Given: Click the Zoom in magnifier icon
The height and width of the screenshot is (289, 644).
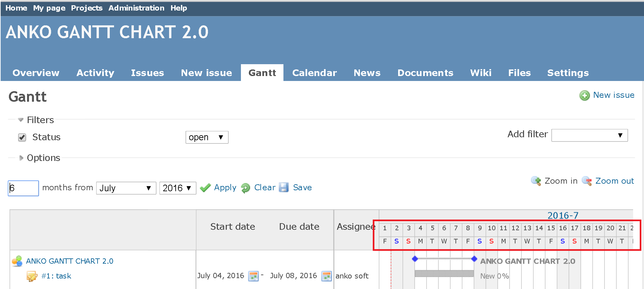Looking at the screenshot, I should 536,181.
